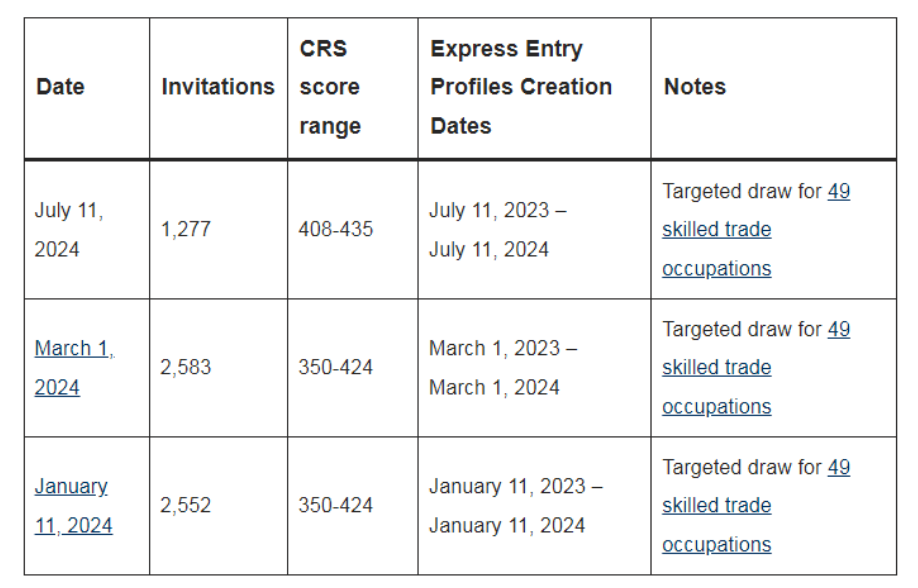Open the January 11, 2024 draw link
Image resolution: width=918 pixels, height=588 pixels.
coord(73,506)
